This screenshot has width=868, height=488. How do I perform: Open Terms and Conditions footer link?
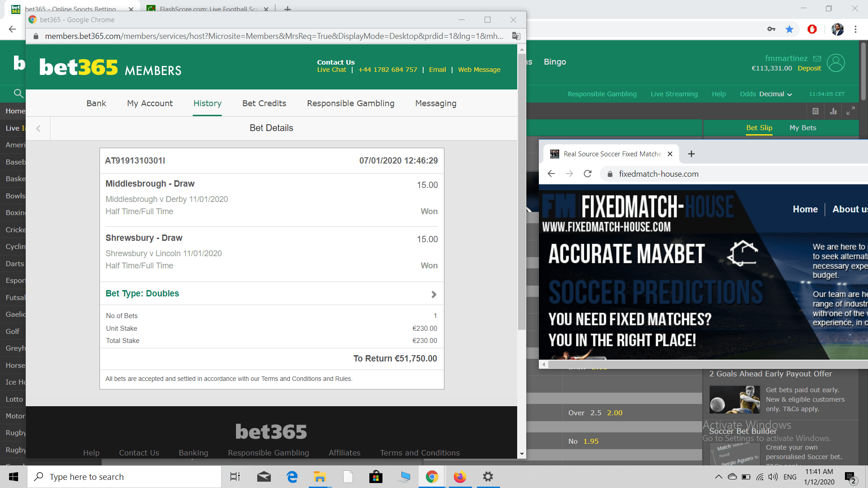420,453
